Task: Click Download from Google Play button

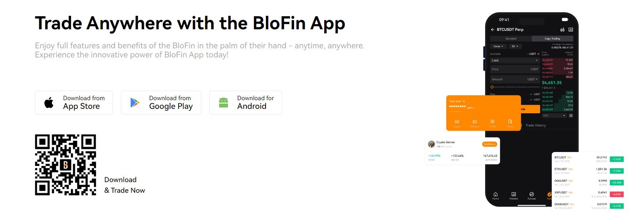Action: (161, 103)
